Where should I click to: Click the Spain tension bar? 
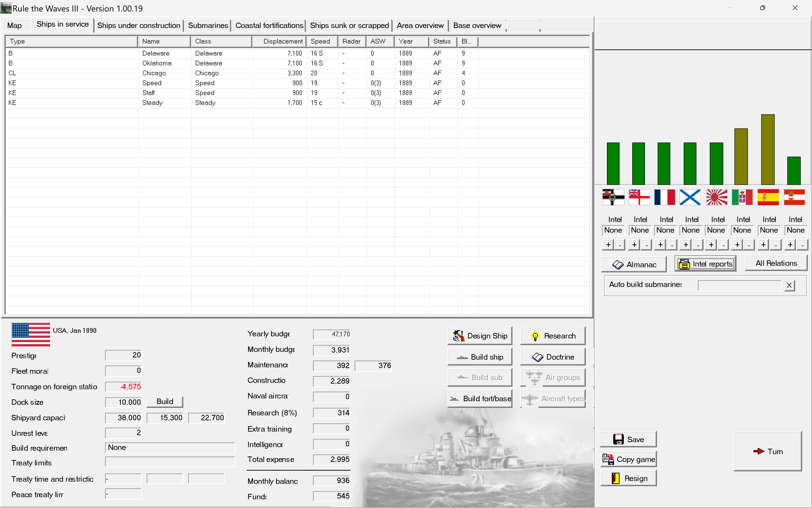(768, 150)
